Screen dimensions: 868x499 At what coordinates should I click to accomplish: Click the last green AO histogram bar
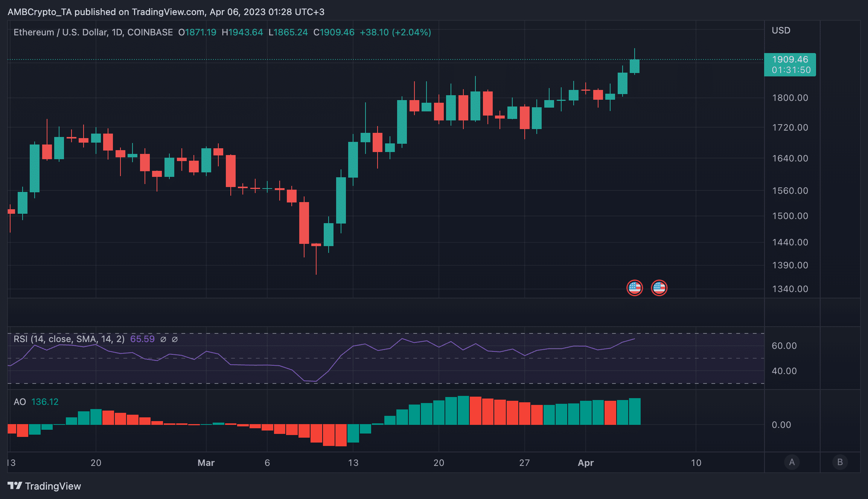point(635,411)
